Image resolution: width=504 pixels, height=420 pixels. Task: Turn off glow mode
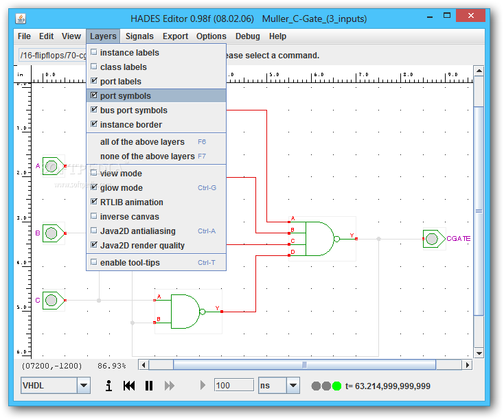tap(157, 187)
